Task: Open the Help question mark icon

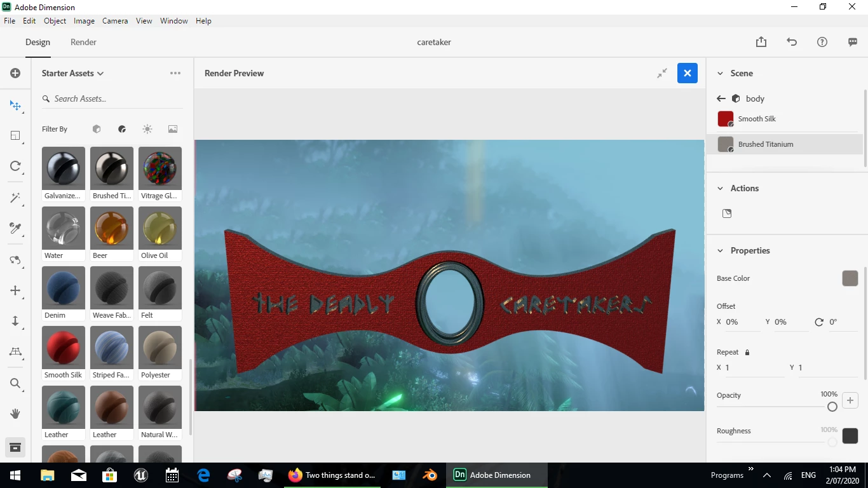Action: pos(822,42)
